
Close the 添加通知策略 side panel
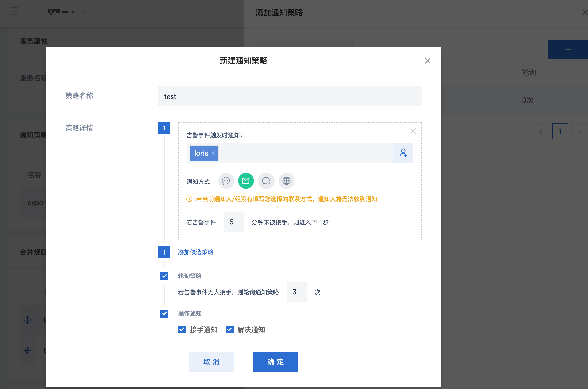pyautogui.click(x=585, y=12)
